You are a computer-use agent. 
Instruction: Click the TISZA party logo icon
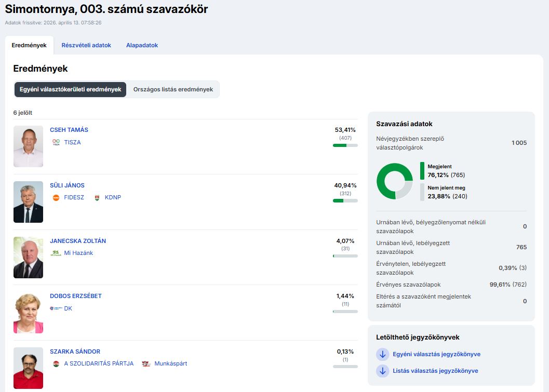56,142
